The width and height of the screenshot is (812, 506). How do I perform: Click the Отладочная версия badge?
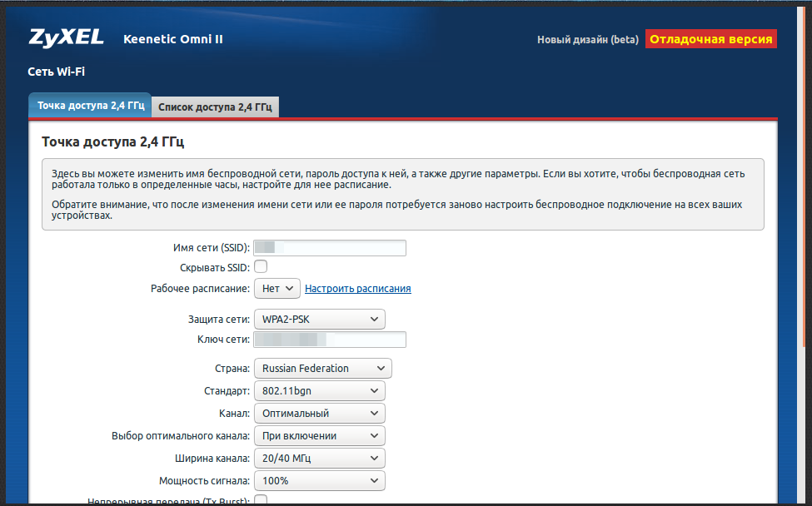[x=711, y=39]
